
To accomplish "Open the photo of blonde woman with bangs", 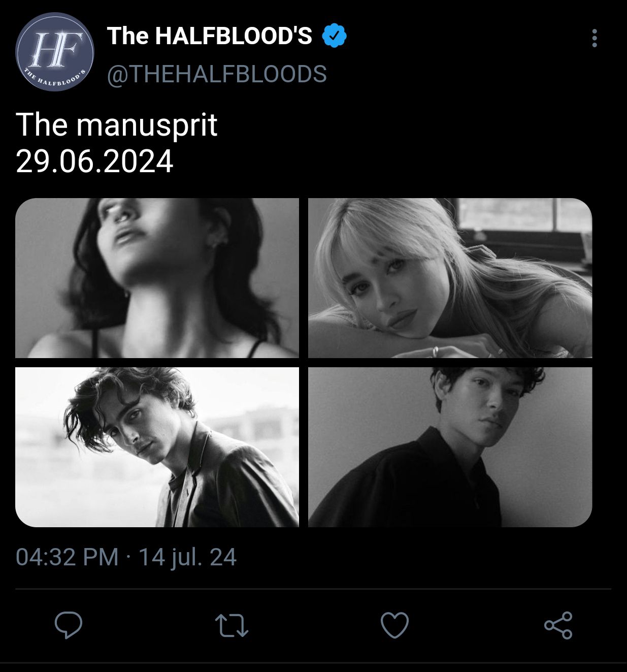I will coord(450,278).
